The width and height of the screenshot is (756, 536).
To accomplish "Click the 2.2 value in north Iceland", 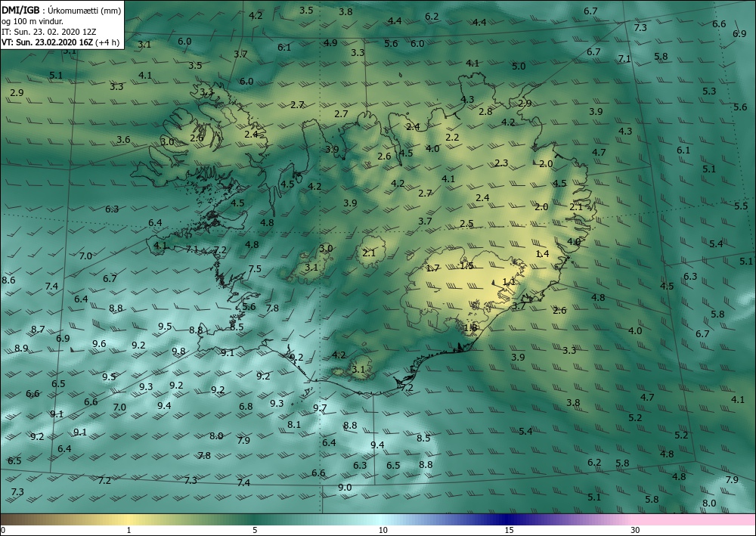I will (x=452, y=138).
